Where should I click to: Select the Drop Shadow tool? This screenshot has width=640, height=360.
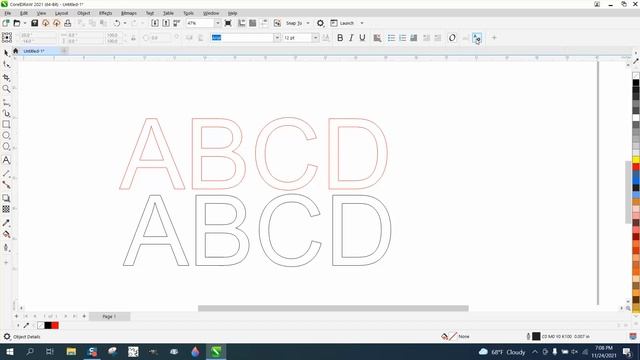6,198
